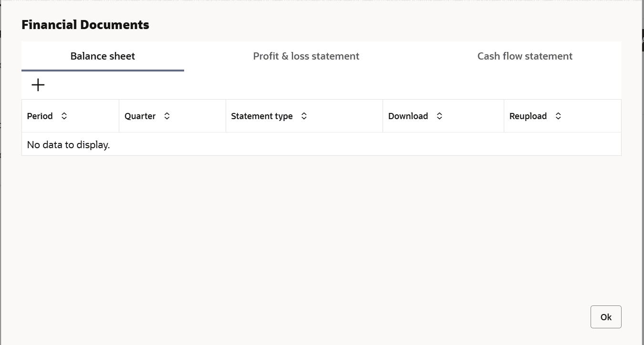Image resolution: width=644 pixels, height=345 pixels.
Task: Click the 'No data to display.' row
Action: click(69, 145)
